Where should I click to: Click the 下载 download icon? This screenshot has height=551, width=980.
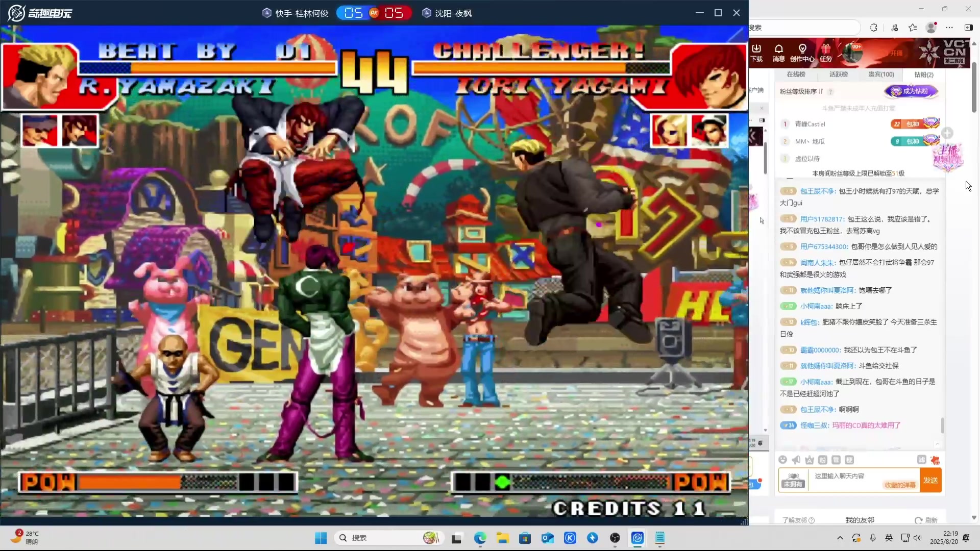click(x=756, y=53)
